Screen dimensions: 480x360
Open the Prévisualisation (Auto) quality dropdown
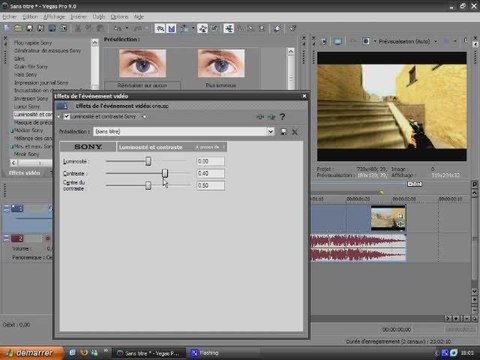tap(435, 42)
